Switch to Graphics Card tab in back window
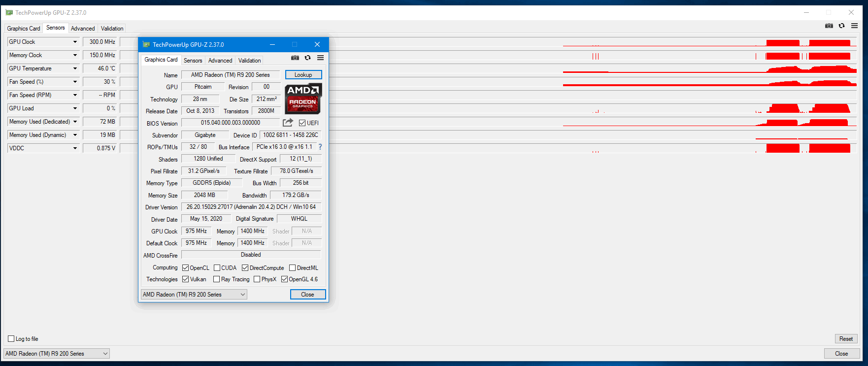Image resolution: width=868 pixels, height=366 pixels. pos(24,29)
